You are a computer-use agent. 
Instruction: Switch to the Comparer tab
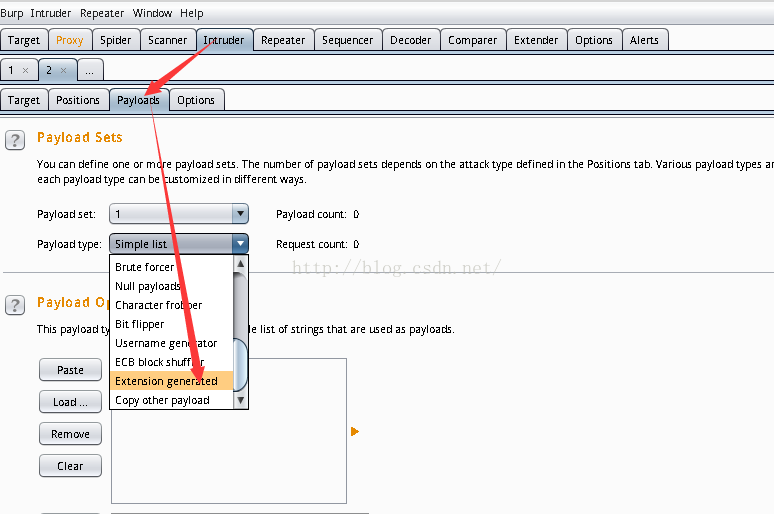472,40
